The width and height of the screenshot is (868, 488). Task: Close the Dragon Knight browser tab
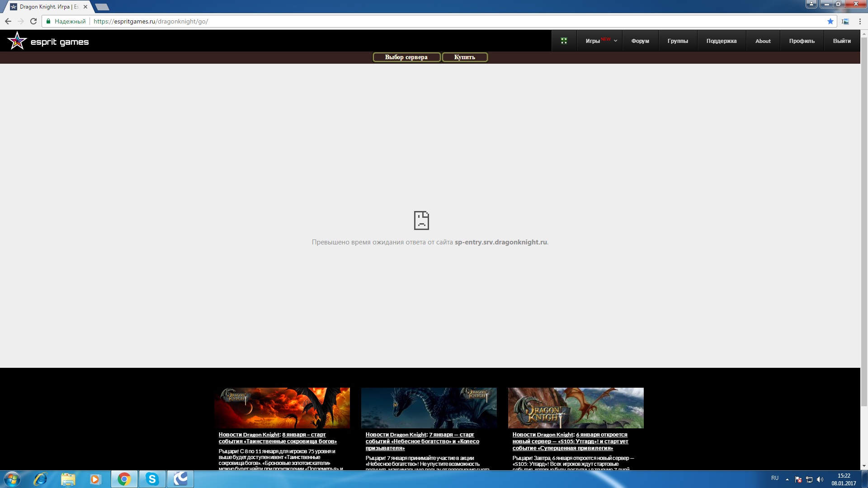point(85,7)
